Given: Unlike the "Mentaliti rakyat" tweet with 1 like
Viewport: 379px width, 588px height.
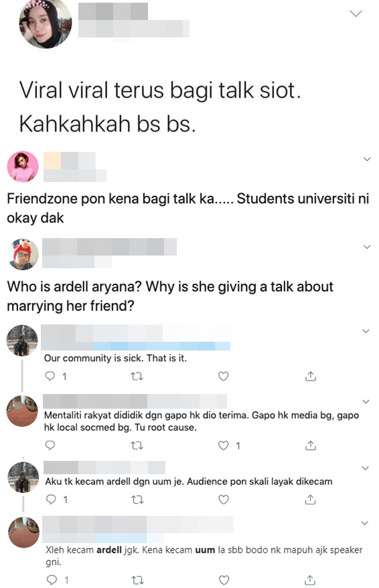Looking at the screenshot, I should 224,446.
